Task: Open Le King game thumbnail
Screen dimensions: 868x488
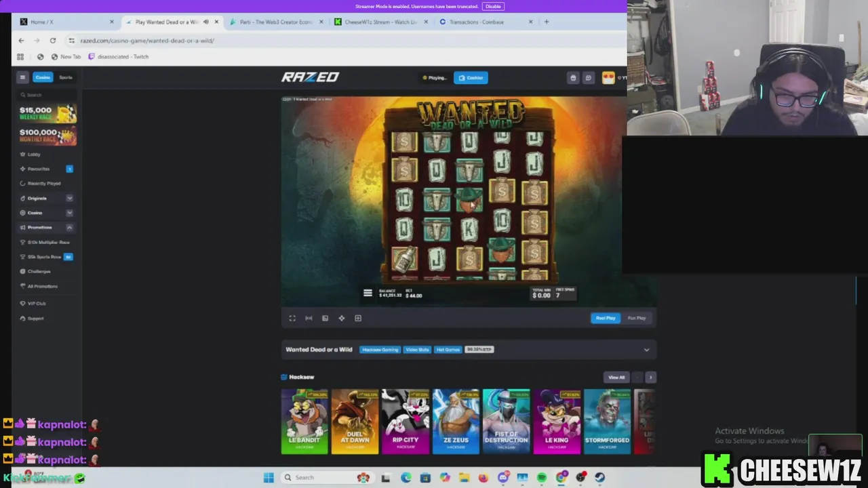Action: (557, 421)
